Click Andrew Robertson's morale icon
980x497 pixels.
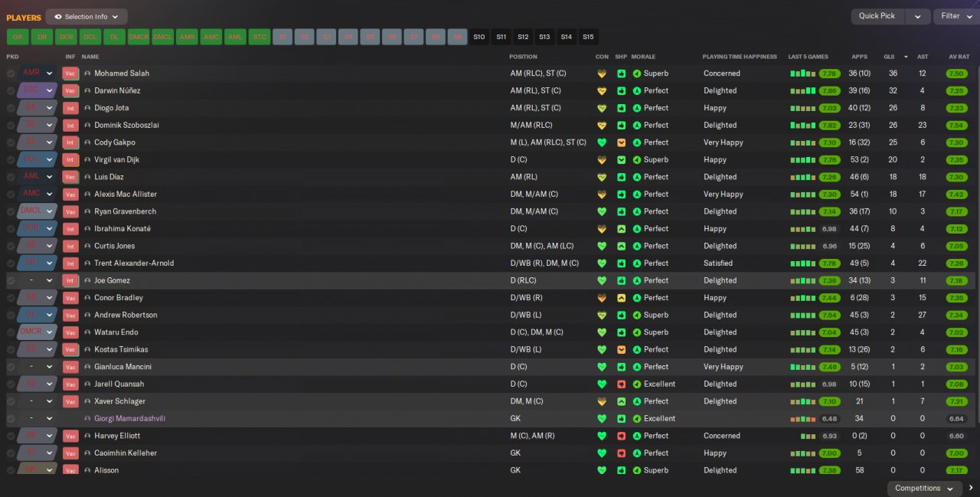637,315
